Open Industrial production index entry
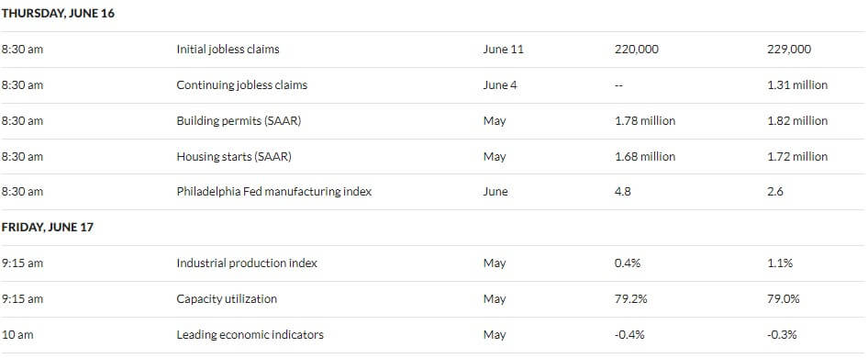This screenshot has width=868, height=358. 246,263
